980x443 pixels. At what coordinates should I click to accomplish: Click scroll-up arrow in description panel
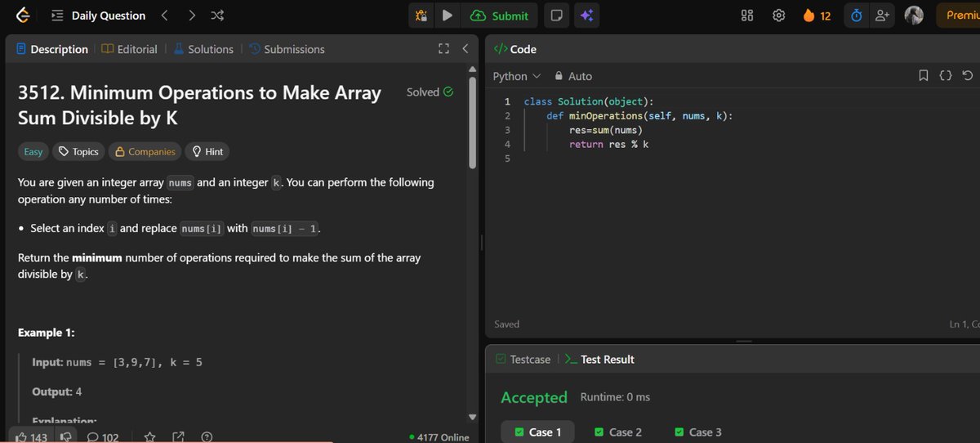[472, 69]
